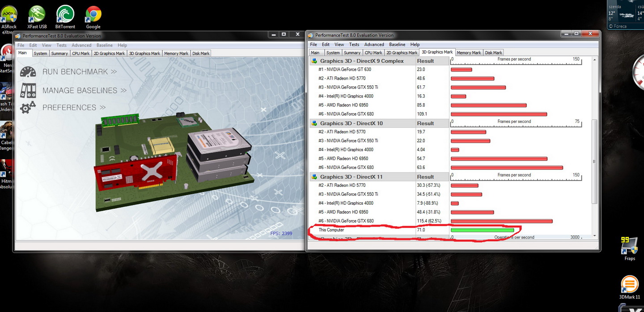Click the Graphics 3D - DirectX 9 Complex header

tap(362, 61)
